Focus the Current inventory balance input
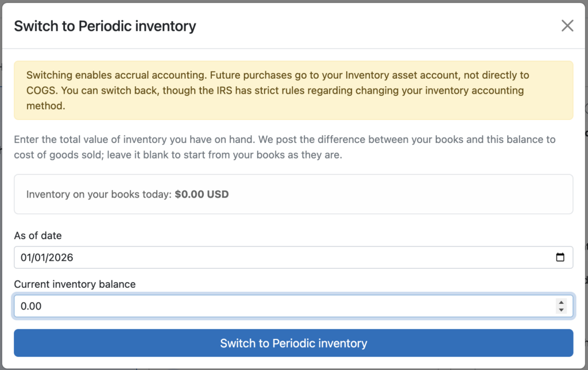The image size is (588, 370). pos(293,306)
